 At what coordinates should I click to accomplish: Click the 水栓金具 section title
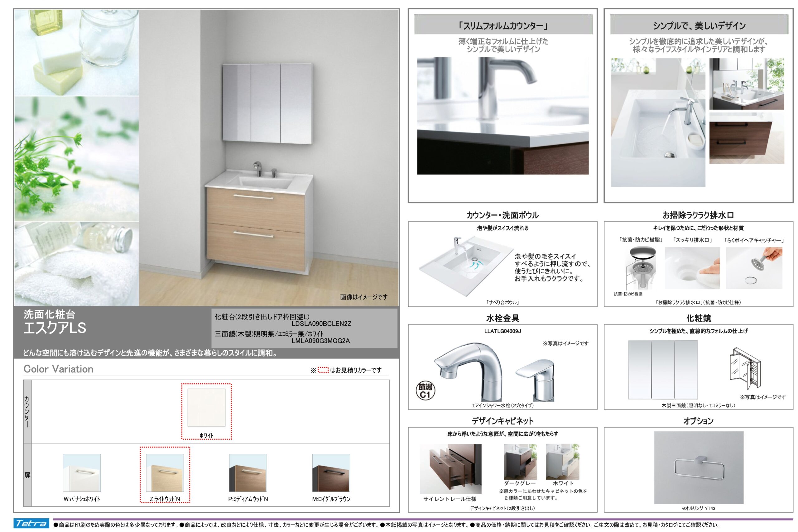click(503, 318)
